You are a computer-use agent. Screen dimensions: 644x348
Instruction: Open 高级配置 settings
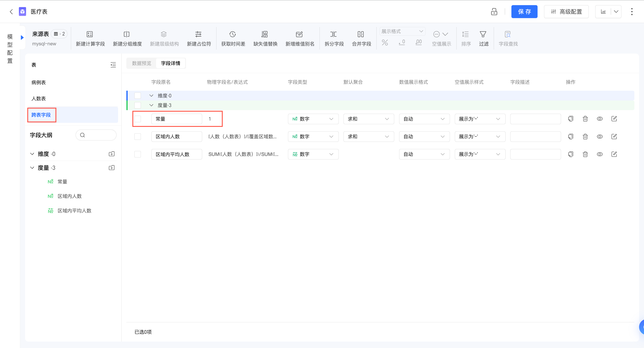coord(566,11)
